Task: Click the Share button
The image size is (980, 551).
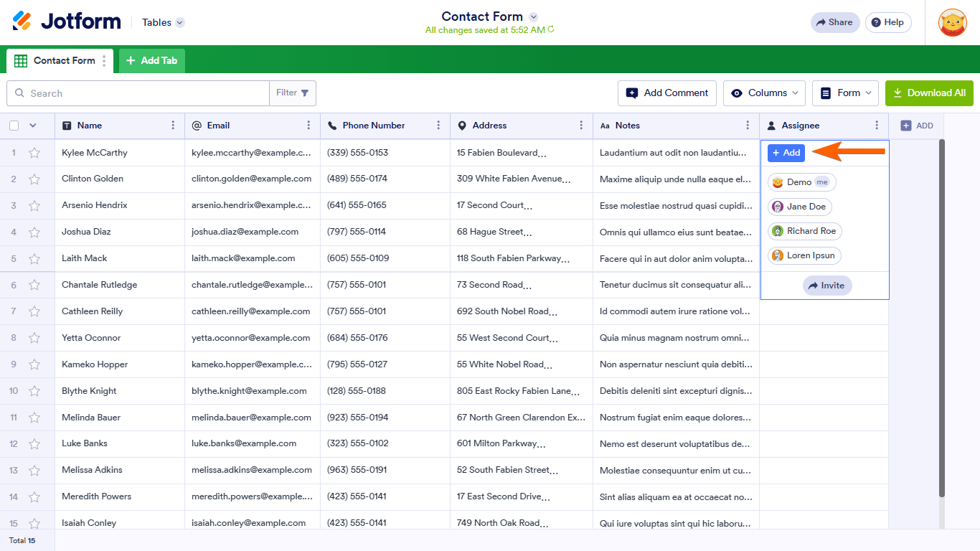Action: pyautogui.click(x=835, y=22)
